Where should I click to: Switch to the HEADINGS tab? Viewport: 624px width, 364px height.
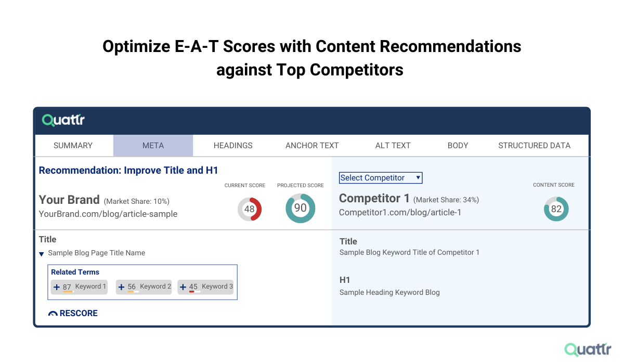pos(233,146)
